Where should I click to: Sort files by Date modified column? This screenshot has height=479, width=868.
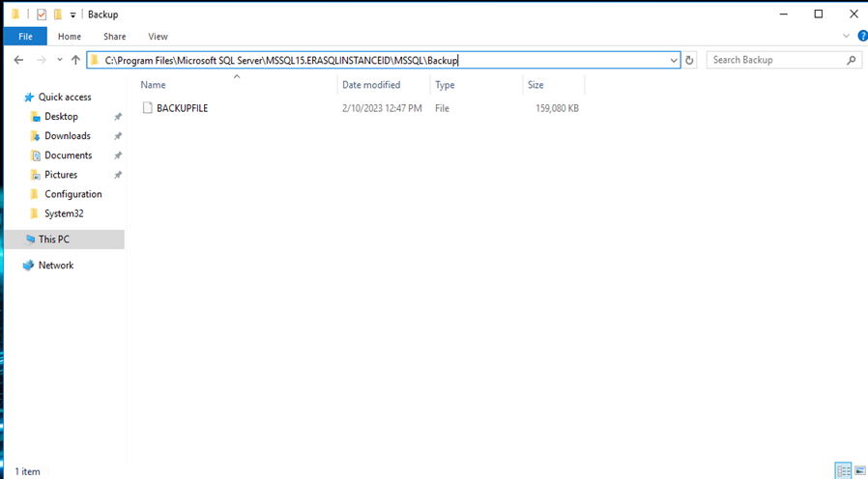371,85
